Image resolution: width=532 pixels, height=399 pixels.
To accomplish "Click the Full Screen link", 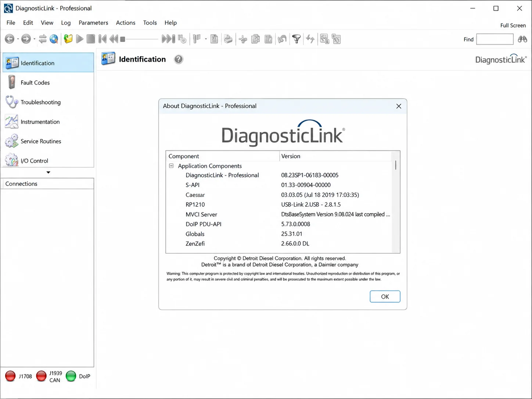I will click(x=513, y=25).
